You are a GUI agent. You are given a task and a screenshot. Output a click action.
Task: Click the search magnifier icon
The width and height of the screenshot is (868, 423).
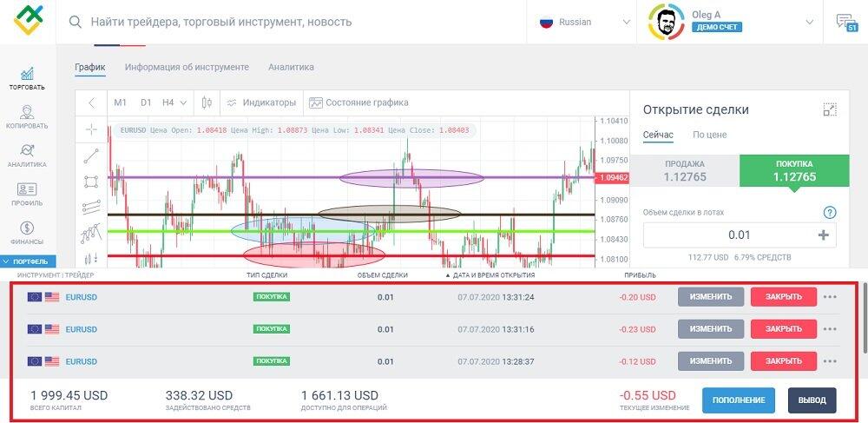pyautogui.click(x=76, y=22)
